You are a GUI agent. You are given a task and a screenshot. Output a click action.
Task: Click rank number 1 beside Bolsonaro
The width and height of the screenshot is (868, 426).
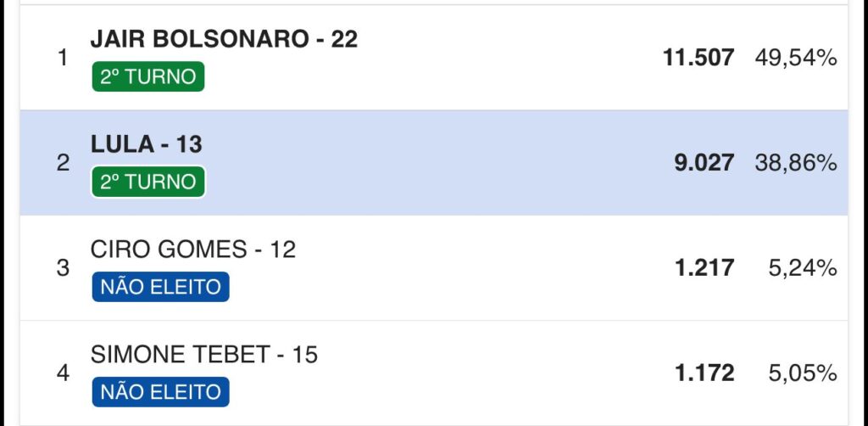coord(63,59)
